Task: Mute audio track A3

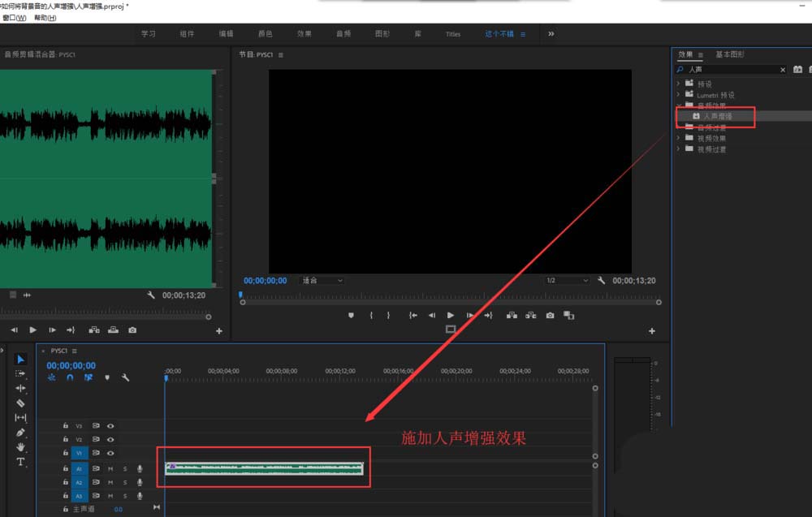Action: (x=110, y=496)
